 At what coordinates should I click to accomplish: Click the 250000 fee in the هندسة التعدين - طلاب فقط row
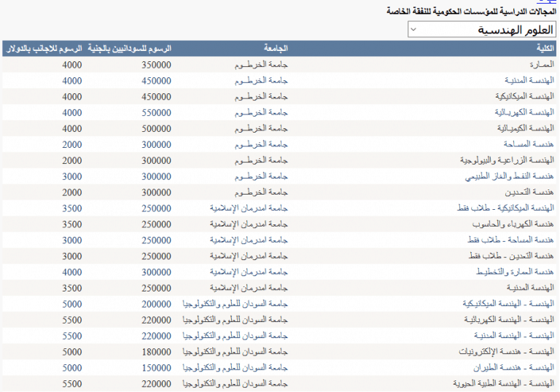click(156, 256)
